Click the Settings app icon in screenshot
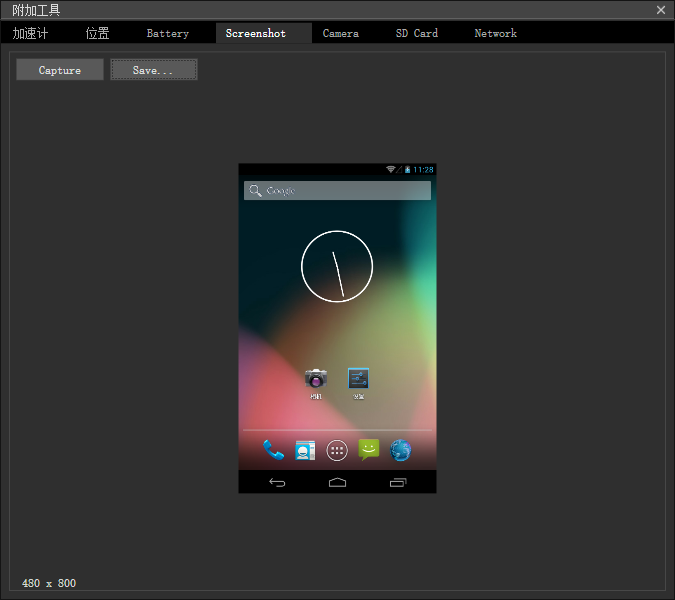675x600 pixels. 358,378
